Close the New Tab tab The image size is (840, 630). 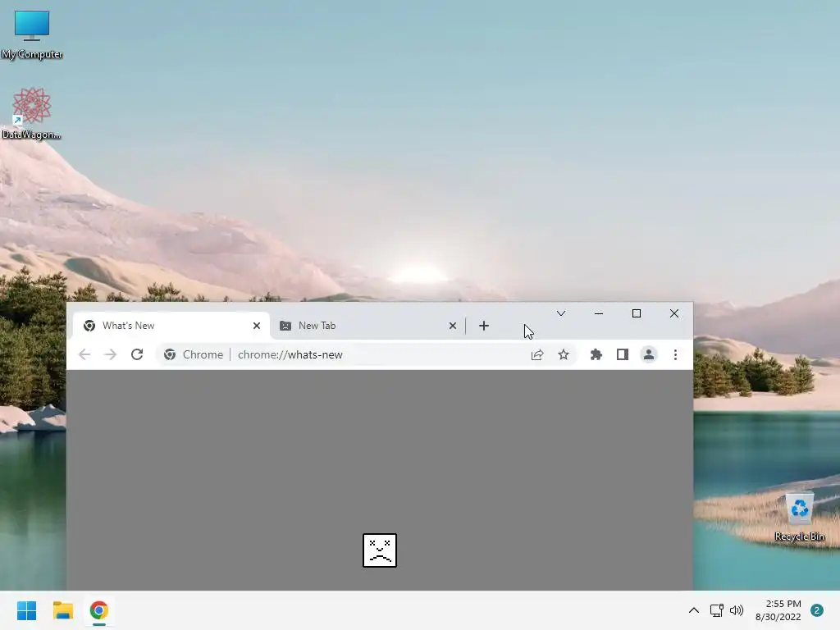(453, 326)
